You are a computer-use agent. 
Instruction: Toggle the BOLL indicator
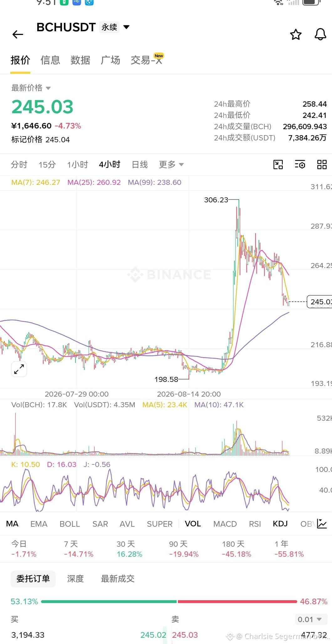[70, 524]
